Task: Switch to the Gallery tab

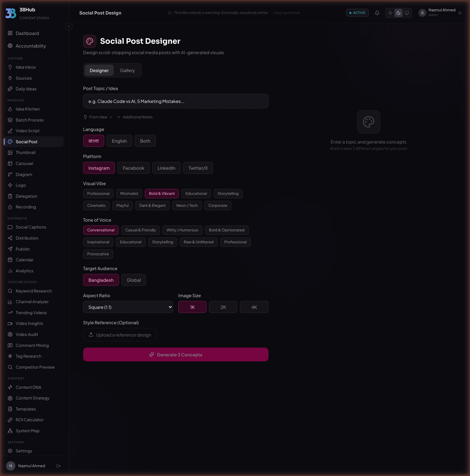Action: [x=127, y=70]
